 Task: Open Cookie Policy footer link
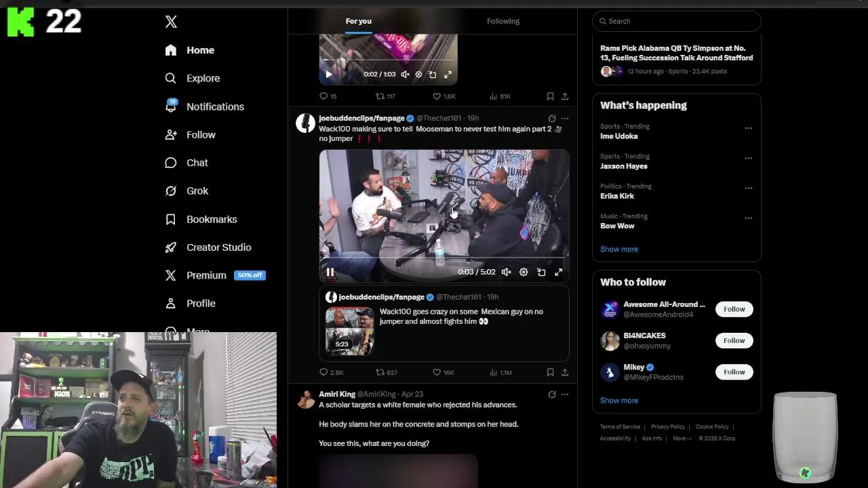click(712, 427)
